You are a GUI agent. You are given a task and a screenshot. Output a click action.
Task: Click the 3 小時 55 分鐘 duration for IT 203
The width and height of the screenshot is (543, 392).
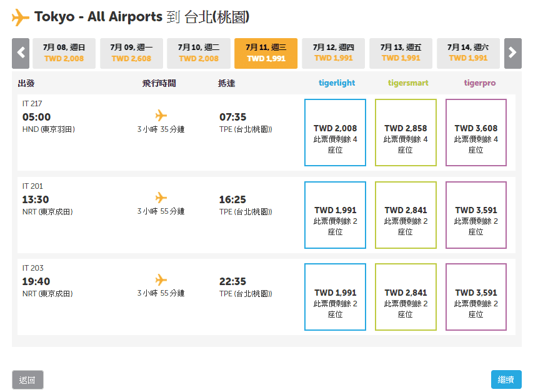pos(161,293)
